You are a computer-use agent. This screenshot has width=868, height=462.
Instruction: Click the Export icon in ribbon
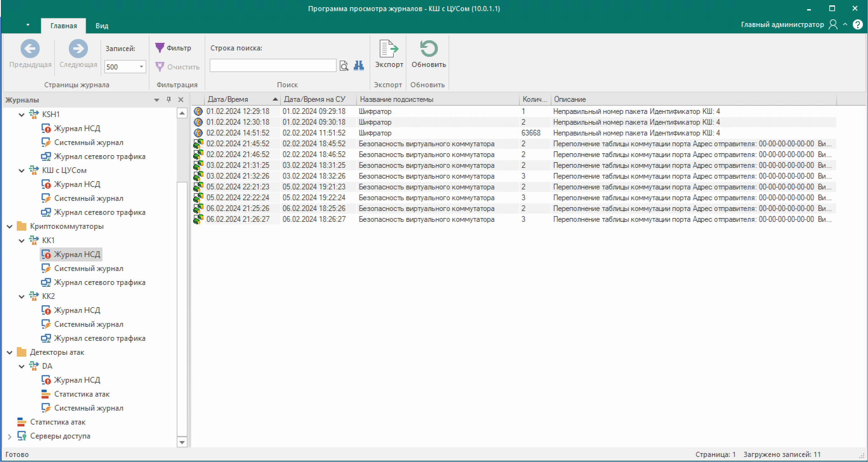[389, 49]
